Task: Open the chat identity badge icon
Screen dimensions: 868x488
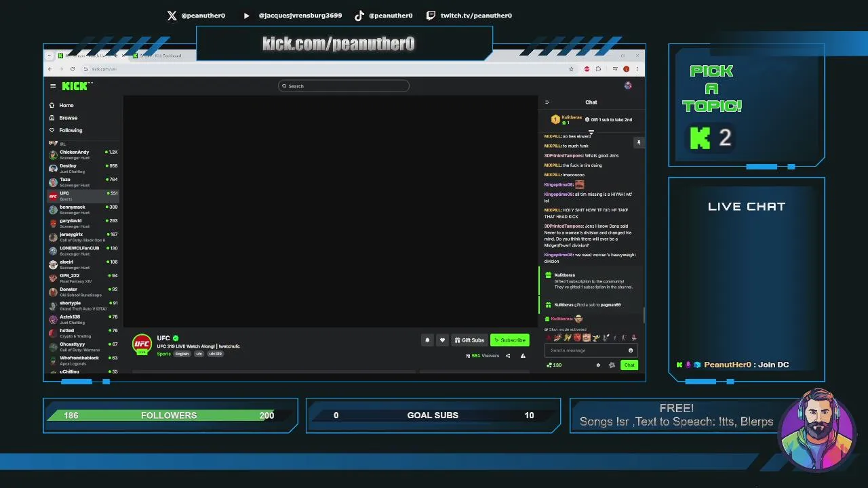Action: [612, 365]
